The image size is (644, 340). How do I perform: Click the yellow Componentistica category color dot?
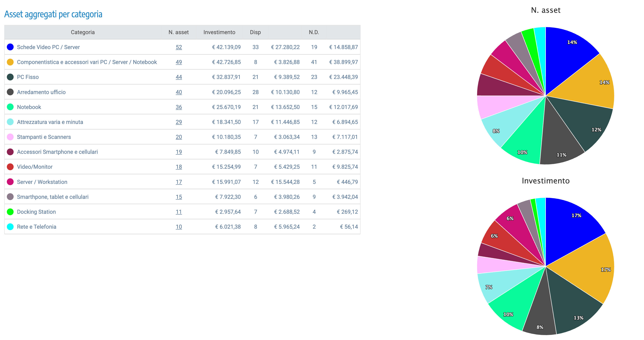coord(10,62)
